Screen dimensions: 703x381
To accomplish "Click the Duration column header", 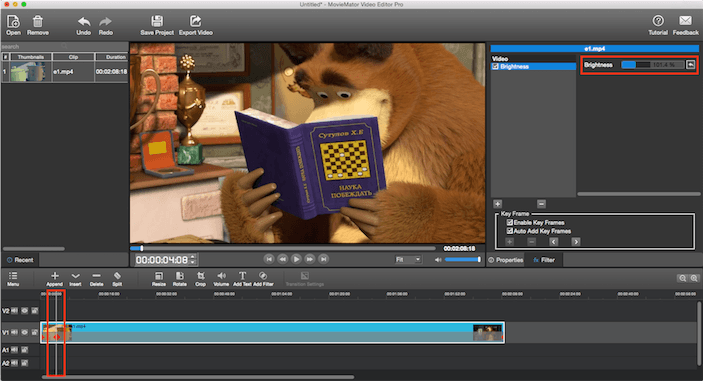I will (x=112, y=57).
